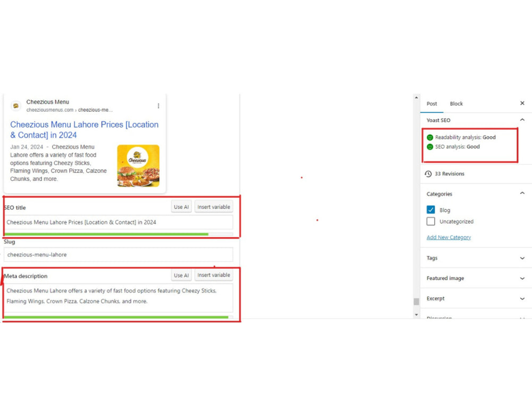
Task: Check the Uncategorized category checkbox
Action: 430,221
